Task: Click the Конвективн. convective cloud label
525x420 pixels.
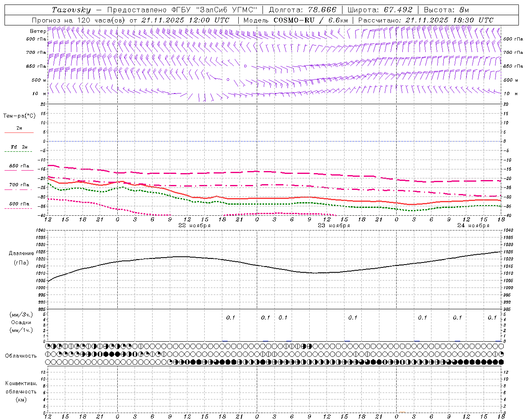Action: pyautogui.click(x=21, y=383)
